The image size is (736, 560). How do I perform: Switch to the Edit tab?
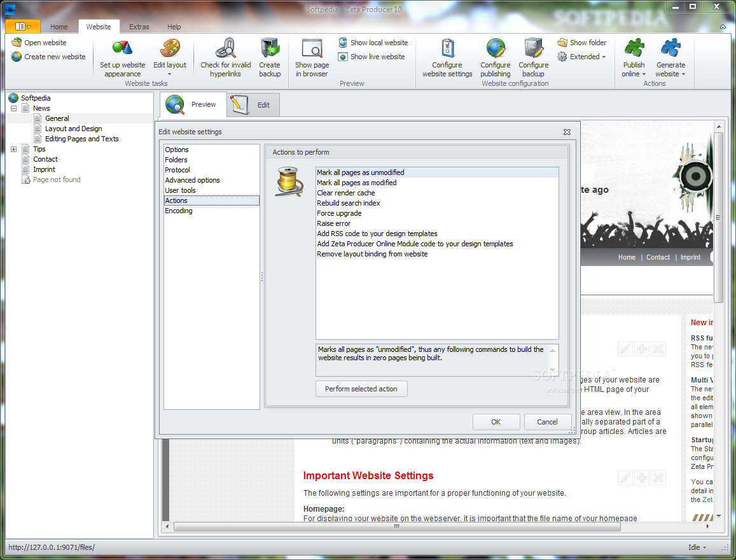253,104
